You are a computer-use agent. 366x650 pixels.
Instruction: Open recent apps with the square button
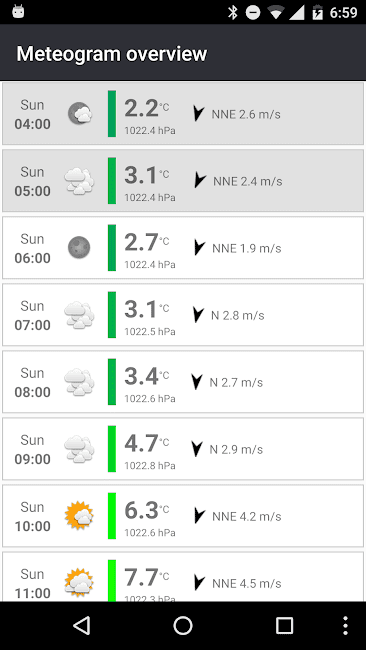[x=284, y=626]
